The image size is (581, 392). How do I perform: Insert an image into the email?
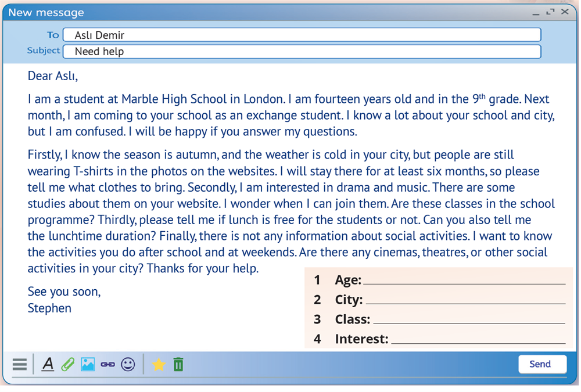tap(87, 364)
